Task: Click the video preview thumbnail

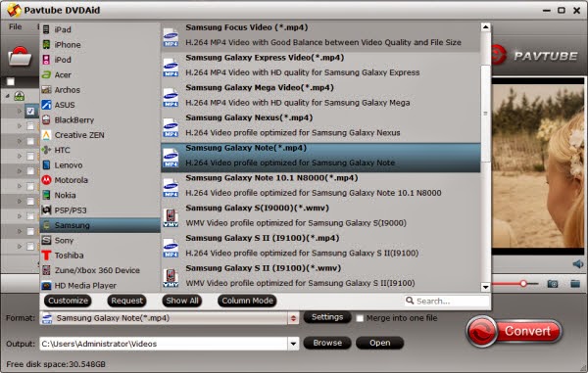Action: (538, 165)
